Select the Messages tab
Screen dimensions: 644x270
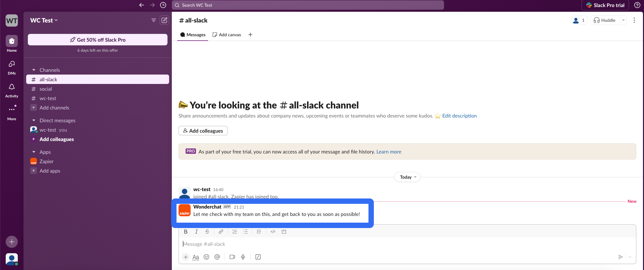(193, 35)
